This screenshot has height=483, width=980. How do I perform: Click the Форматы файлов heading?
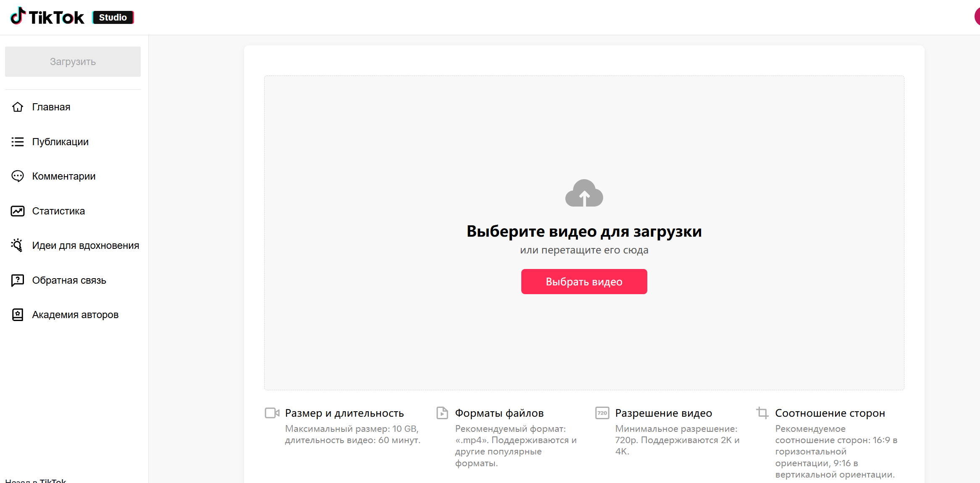pos(499,413)
